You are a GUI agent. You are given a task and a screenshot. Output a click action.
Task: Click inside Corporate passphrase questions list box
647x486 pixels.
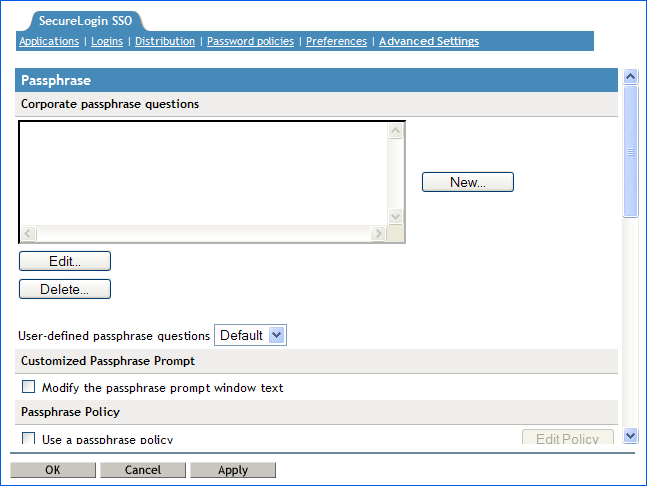click(x=200, y=170)
